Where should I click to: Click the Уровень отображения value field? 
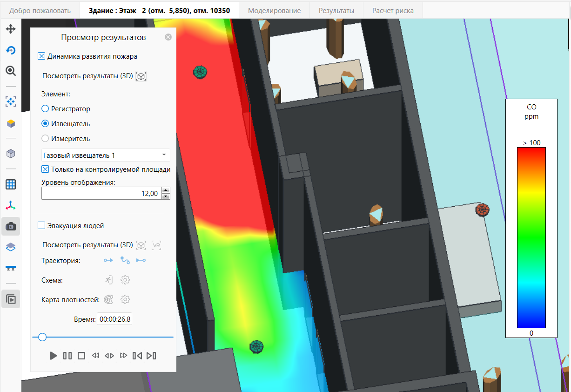click(101, 193)
